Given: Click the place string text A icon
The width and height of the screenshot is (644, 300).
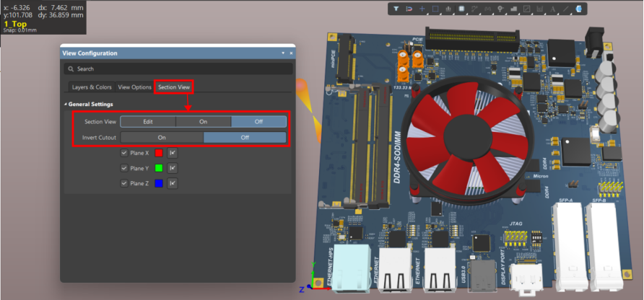Looking at the screenshot, I should tap(552, 9).
